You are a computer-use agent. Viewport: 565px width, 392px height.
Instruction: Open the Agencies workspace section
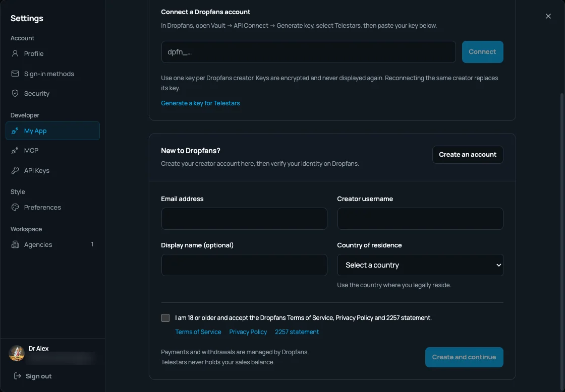[x=52, y=244]
